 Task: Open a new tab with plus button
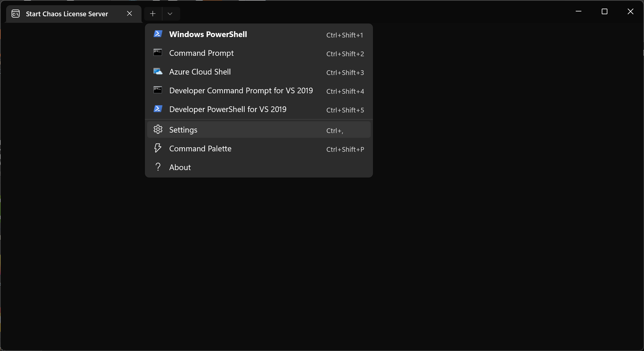click(x=153, y=14)
